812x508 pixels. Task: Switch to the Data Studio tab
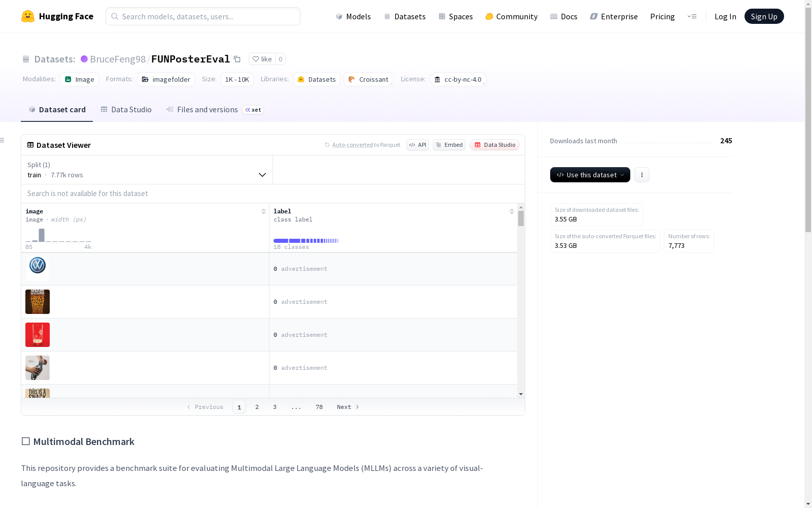point(126,110)
